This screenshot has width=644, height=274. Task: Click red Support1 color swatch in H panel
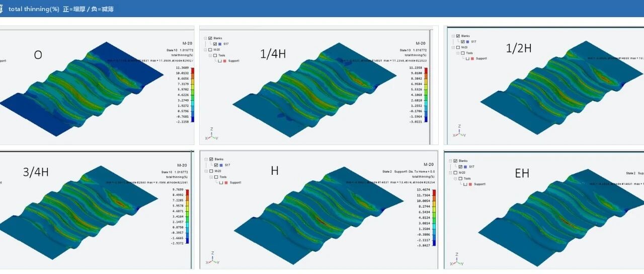click(x=226, y=183)
